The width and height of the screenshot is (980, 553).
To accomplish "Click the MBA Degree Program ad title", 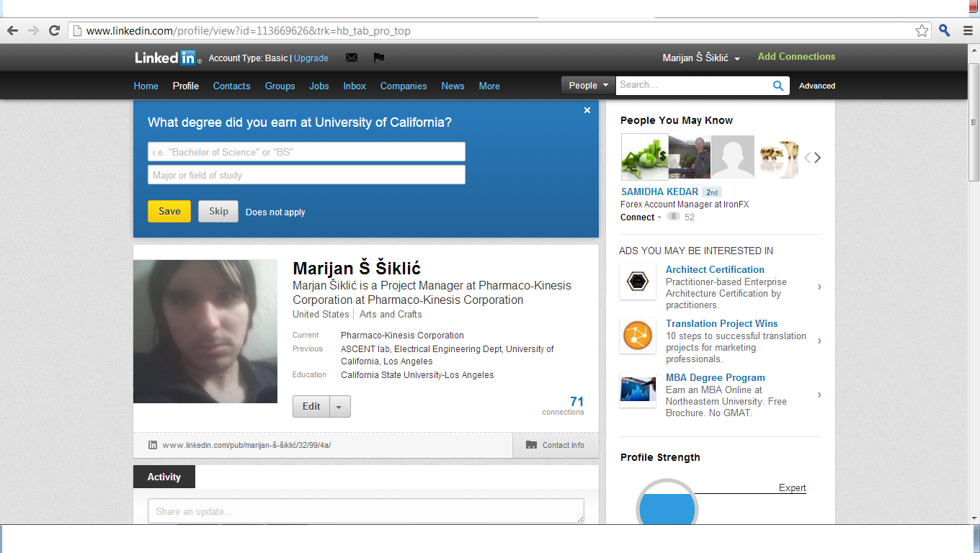I will [x=715, y=377].
